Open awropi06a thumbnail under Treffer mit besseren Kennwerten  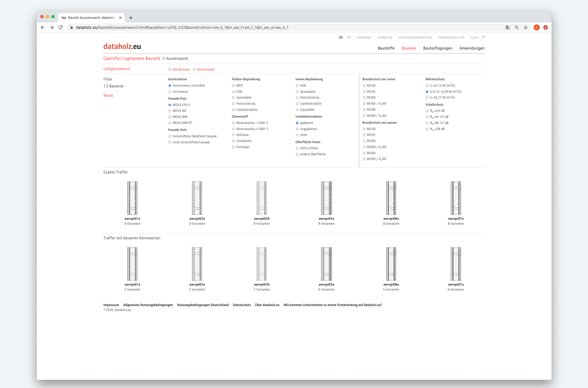click(x=391, y=264)
